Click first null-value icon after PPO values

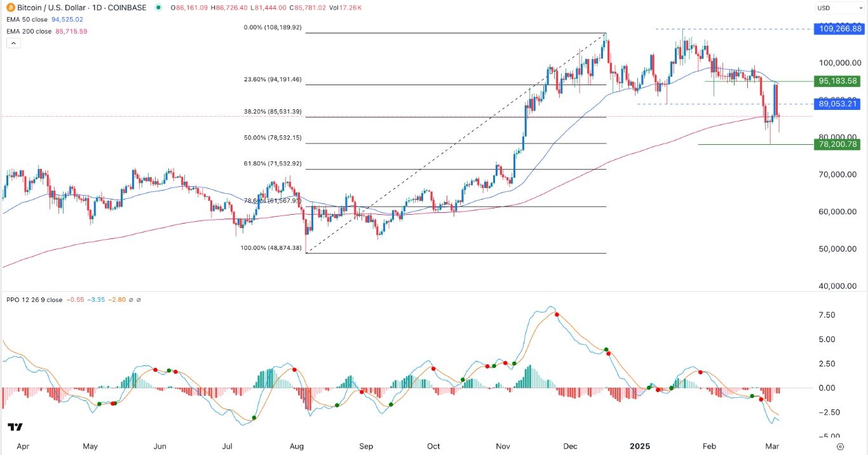[132, 300]
